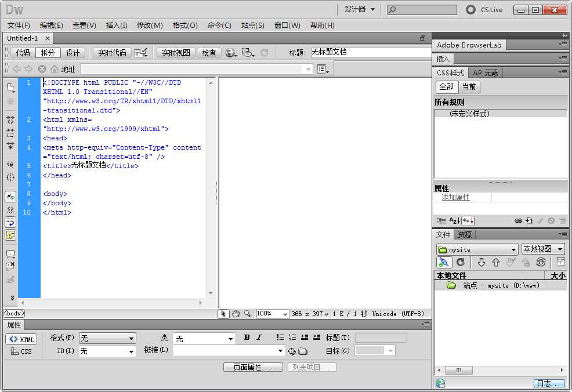Click the refresh icon in Files panel

point(461,262)
